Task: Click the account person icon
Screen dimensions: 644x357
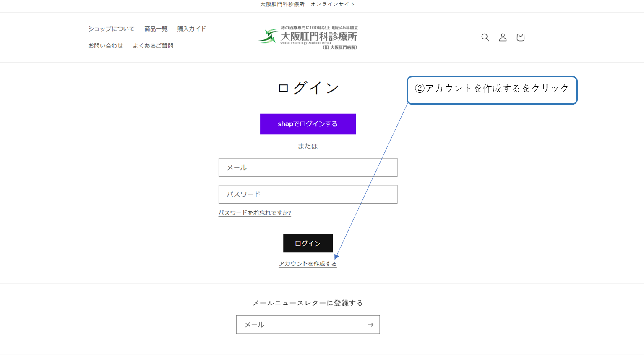Action: 503,37
